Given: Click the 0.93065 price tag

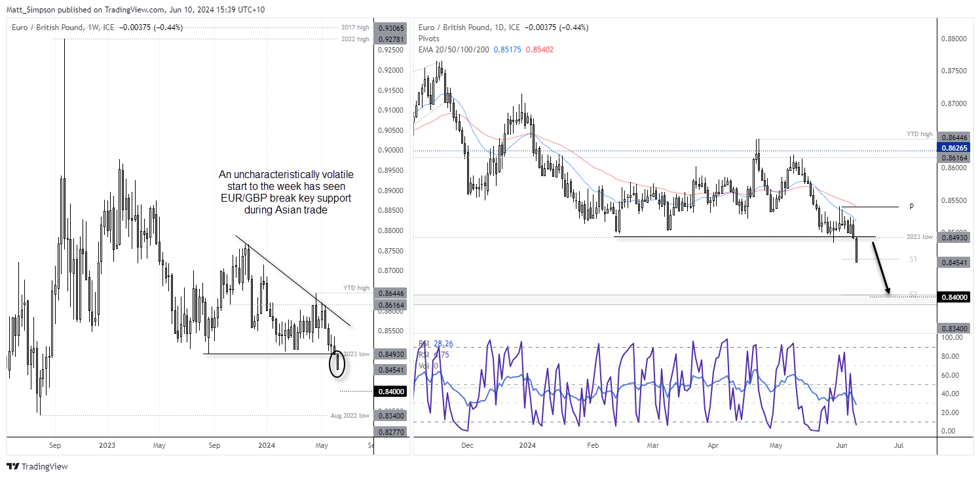Looking at the screenshot, I should pos(391,28).
